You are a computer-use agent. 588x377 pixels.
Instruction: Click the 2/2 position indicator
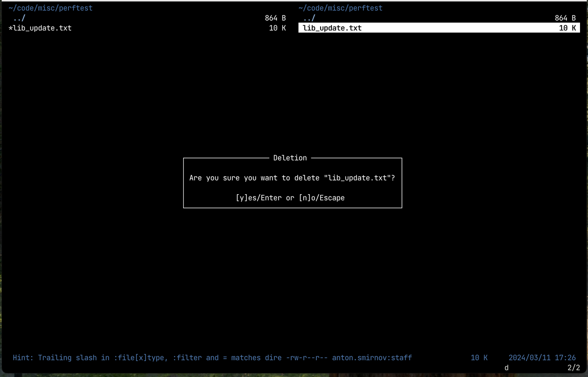[x=573, y=368]
